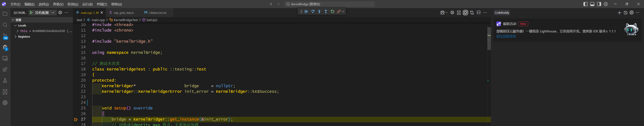Disconnect the debugger via plug icon

coord(339,11)
